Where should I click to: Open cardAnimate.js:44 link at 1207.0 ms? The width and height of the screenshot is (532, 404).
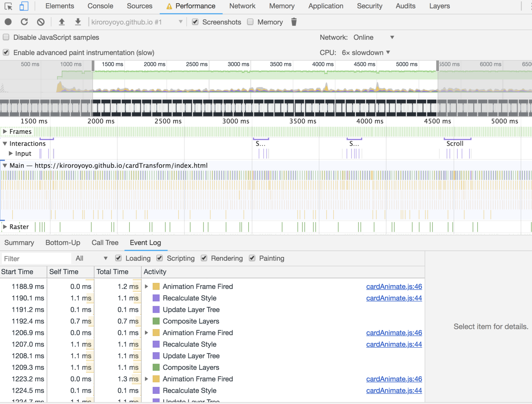(394, 344)
